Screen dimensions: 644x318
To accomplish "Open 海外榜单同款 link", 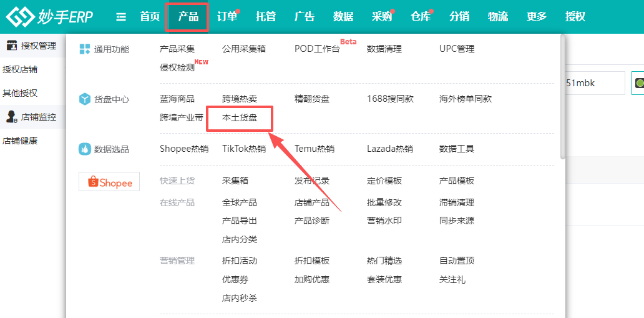I will coord(466,99).
